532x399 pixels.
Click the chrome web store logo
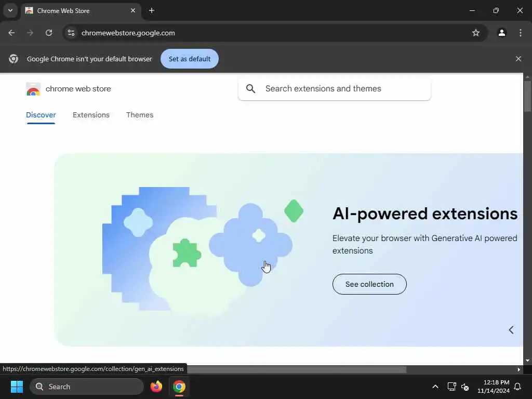[x=33, y=89]
